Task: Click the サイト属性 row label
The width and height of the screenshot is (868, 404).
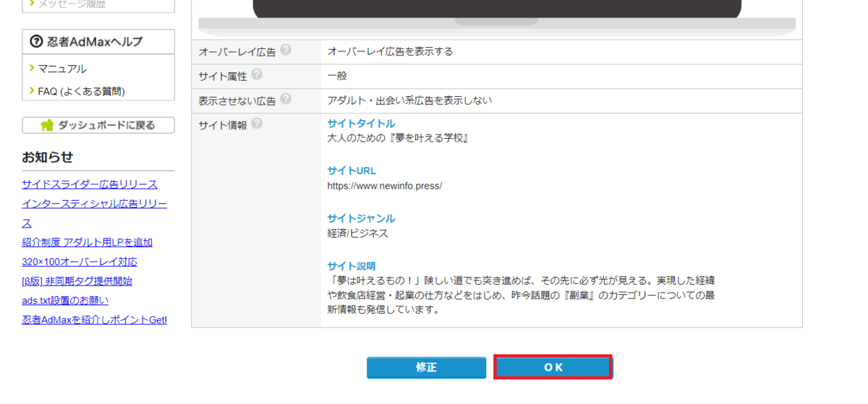Action: tap(223, 76)
